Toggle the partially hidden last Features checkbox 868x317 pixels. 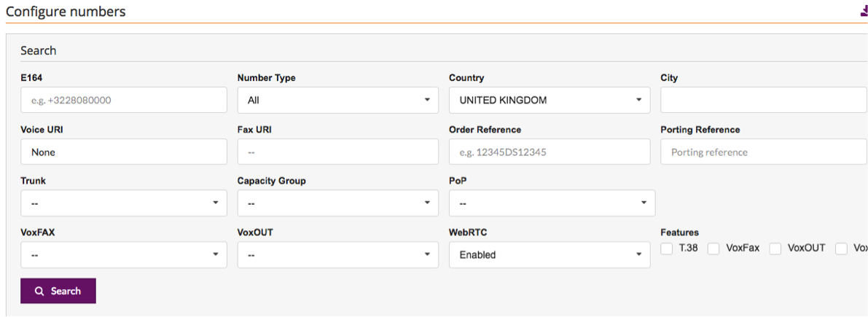[x=842, y=249]
